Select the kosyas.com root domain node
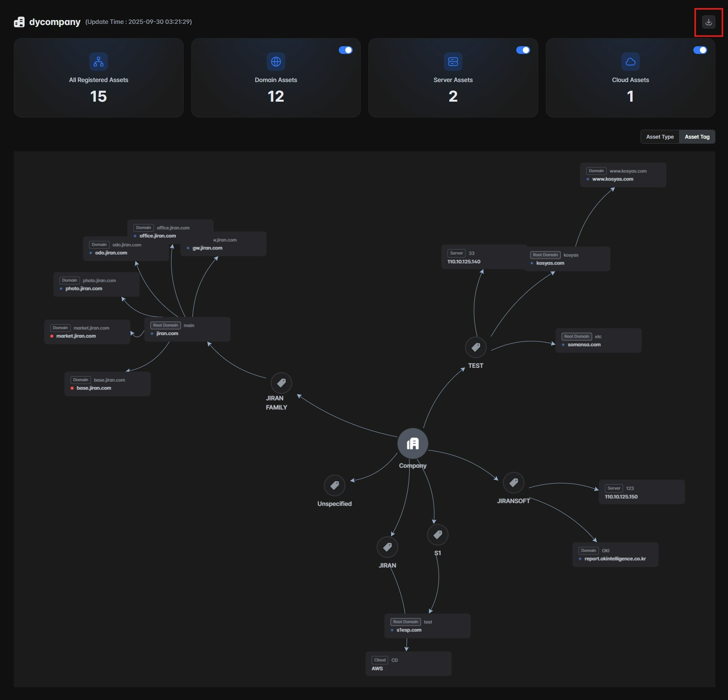Viewport: 728px width, 700px height. 567,259
